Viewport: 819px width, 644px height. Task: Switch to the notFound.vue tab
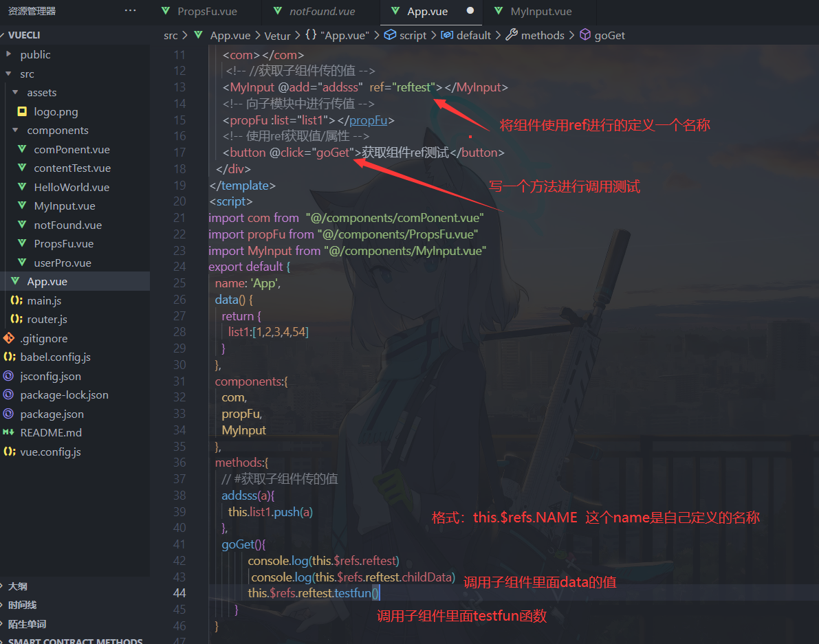(322, 11)
